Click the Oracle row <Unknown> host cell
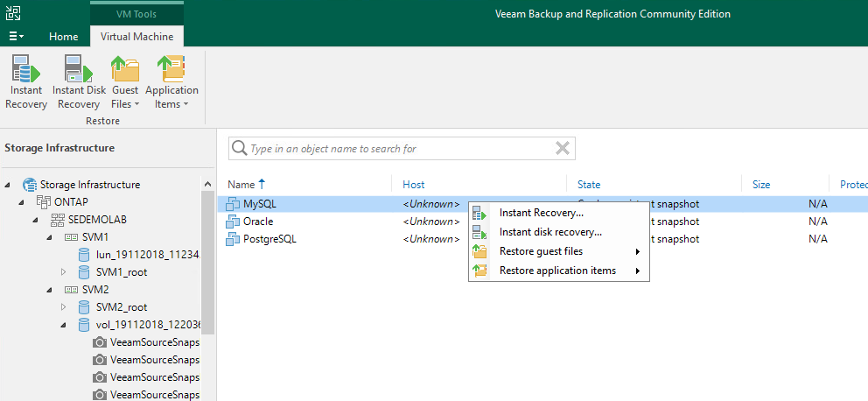Viewport: 868px width, 401px height. pos(430,222)
